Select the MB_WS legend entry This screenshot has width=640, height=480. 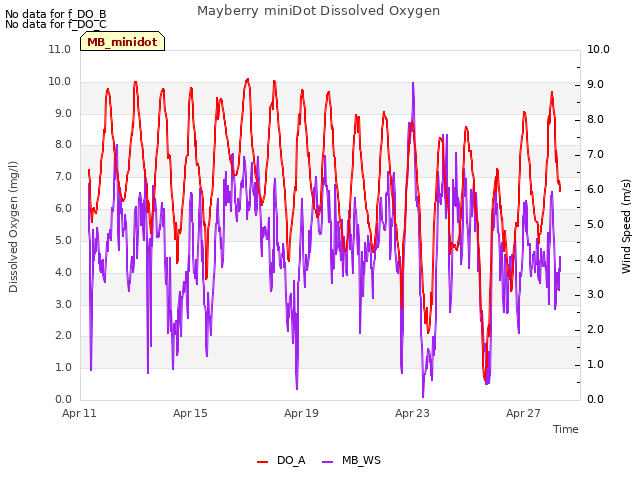pyautogui.click(x=351, y=460)
